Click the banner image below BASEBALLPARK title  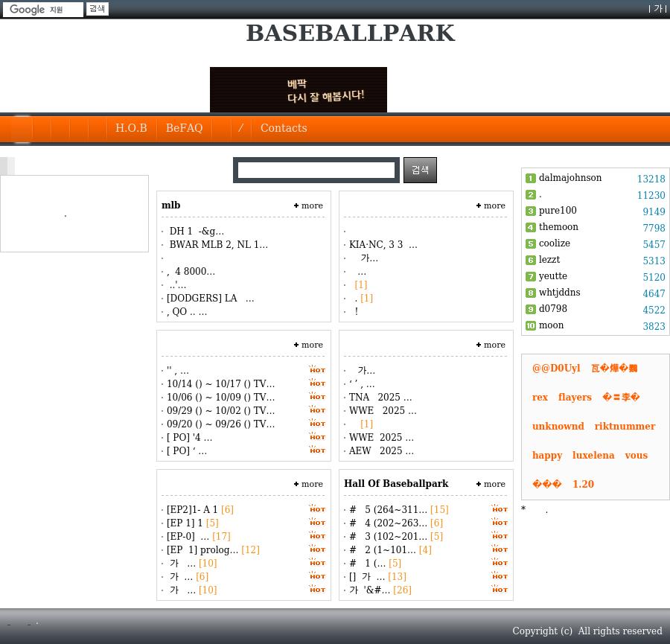point(298,89)
